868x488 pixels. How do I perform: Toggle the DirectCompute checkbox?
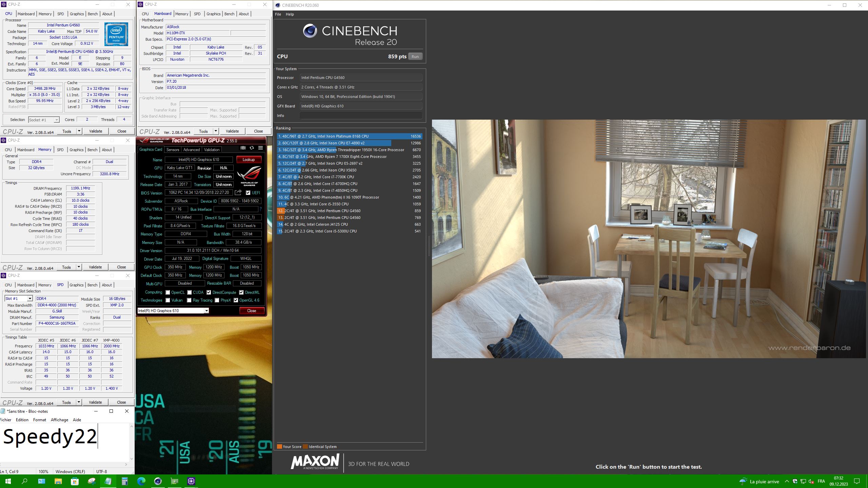click(209, 292)
